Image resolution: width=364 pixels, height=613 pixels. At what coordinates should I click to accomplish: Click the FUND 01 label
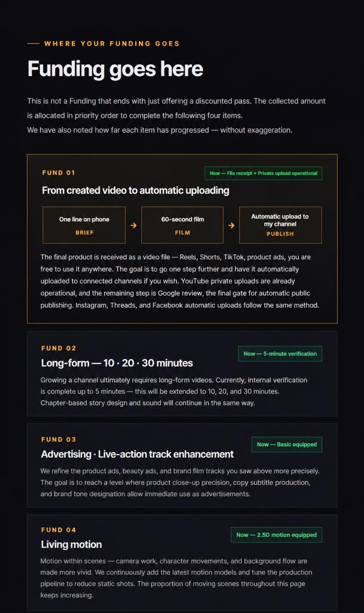(x=59, y=173)
